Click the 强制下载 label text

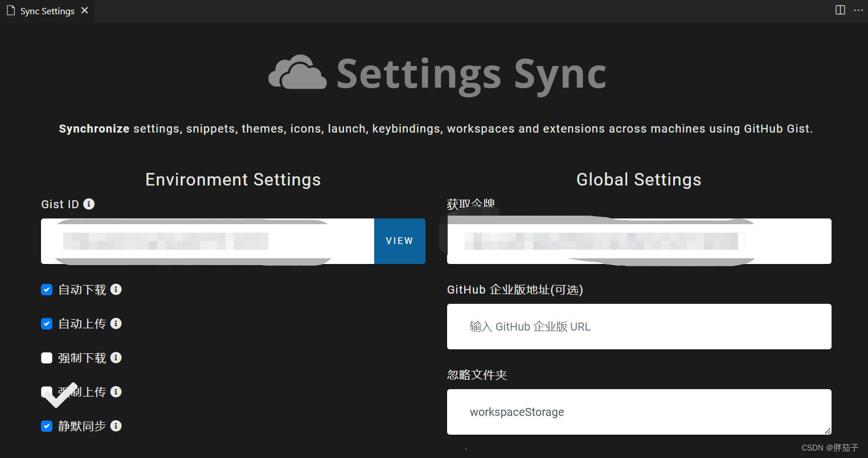coord(82,358)
